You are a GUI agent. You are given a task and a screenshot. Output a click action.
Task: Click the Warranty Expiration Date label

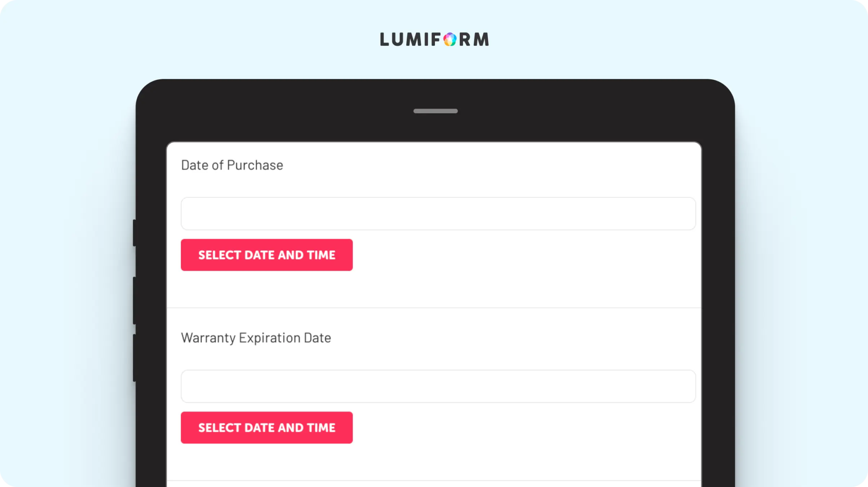[x=256, y=338]
